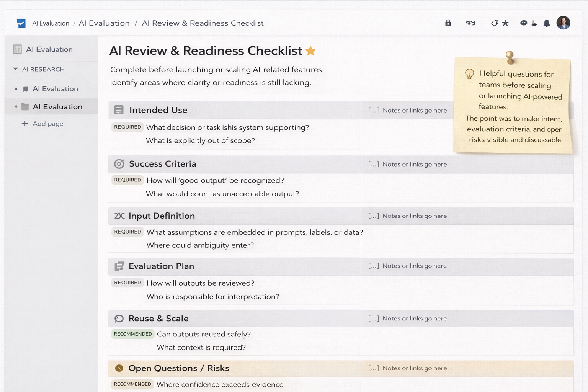
Task: Click the Intended Use section icon
Action: [x=119, y=110]
